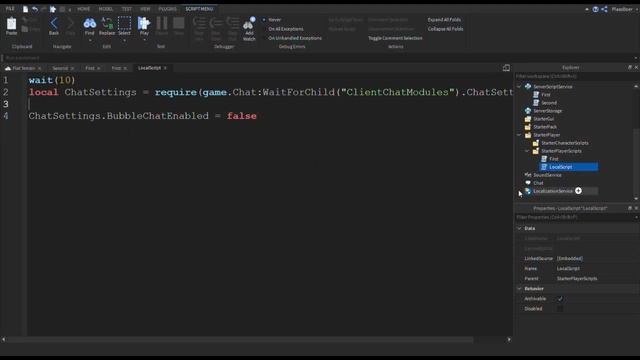The image size is (640, 360).
Task: Collapse the StarterPlayer tree node
Action: tap(519, 135)
